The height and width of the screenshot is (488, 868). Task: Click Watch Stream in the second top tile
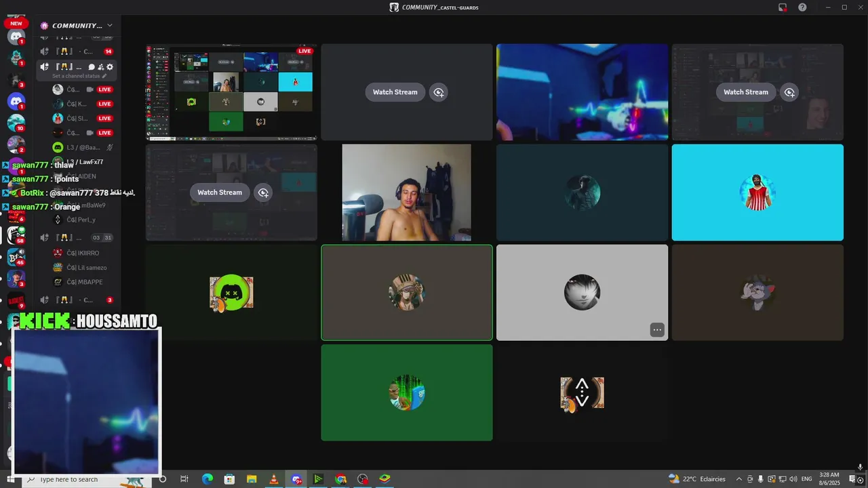(395, 92)
